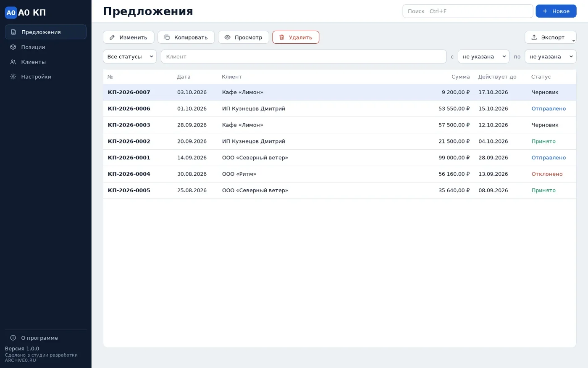
Task: Select Предложения in the sidebar
Action: 46,32
